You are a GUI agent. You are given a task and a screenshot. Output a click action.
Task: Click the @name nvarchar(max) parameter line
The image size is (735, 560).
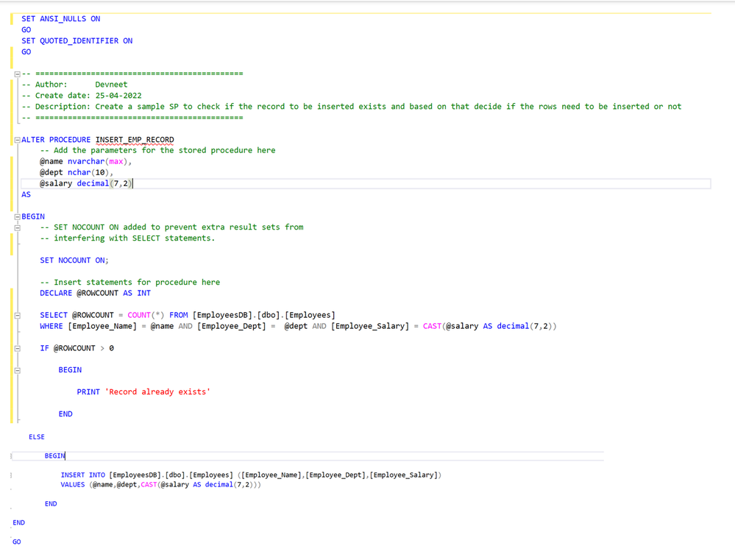coord(85,161)
